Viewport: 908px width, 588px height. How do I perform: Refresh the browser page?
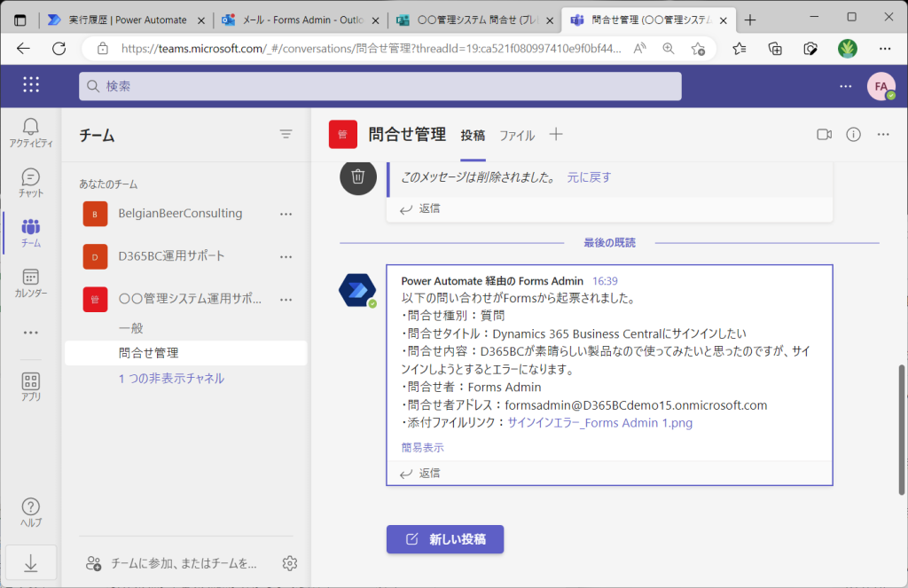click(x=59, y=49)
